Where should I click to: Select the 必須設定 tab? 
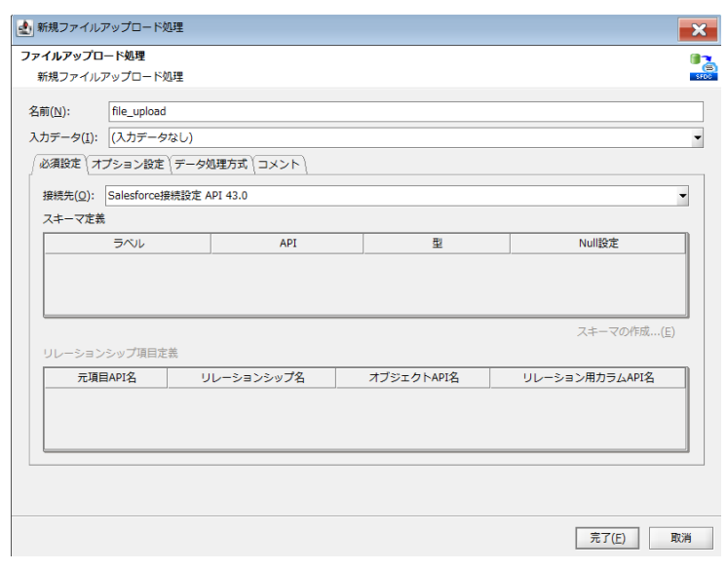coord(59,164)
